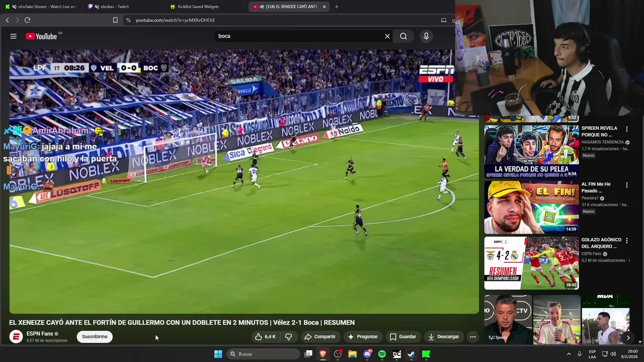Click the Windows taskbar Buscar search box
This screenshot has height=362, width=644.
click(x=263, y=354)
